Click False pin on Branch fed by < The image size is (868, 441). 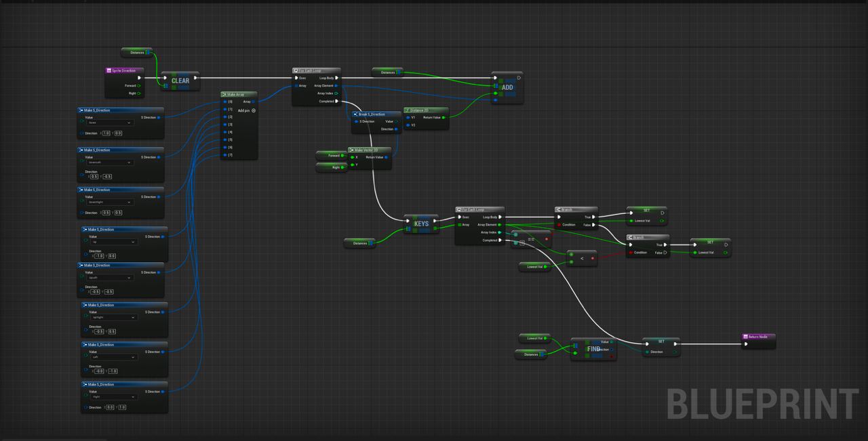(665, 253)
